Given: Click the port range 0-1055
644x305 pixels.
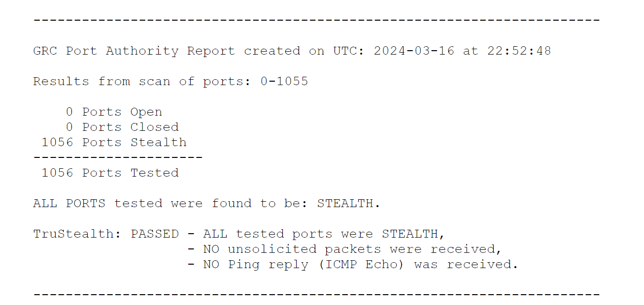Looking at the screenshot, I should 284,82.
